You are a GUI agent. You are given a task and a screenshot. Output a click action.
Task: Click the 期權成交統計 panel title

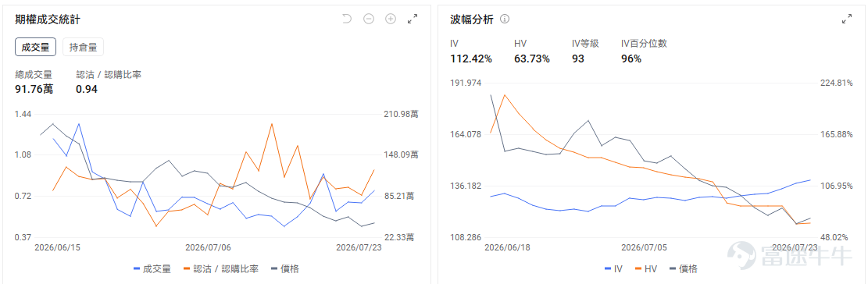pos(48,20)
